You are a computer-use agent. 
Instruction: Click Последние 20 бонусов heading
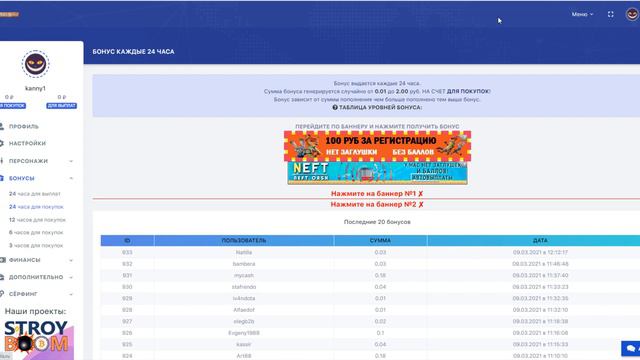pyautogui.click(x=377, y=222)
